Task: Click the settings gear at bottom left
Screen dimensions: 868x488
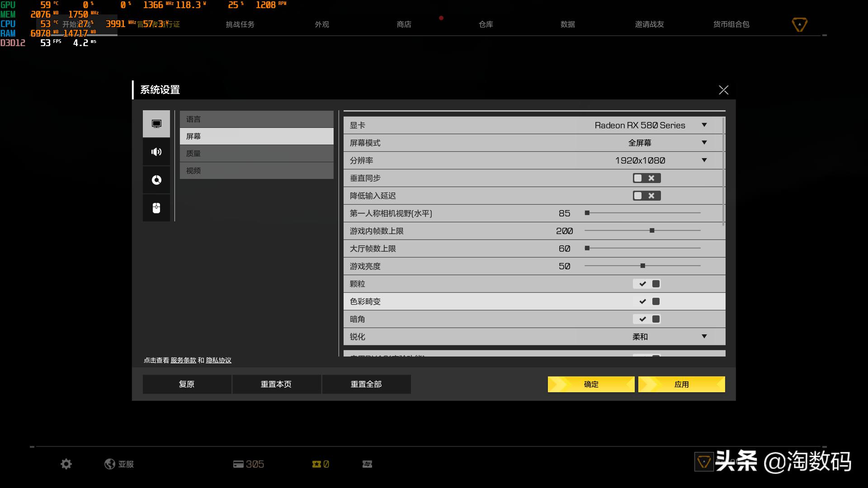Action: 66,464
